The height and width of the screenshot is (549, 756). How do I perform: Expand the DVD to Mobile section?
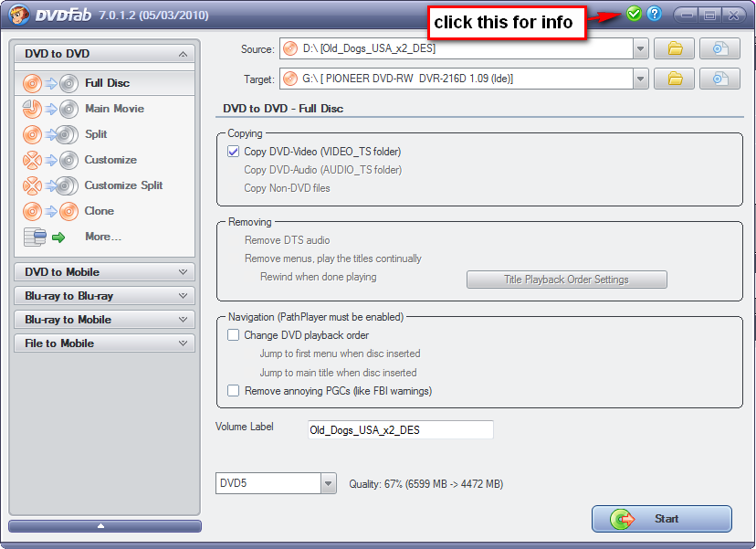tap(105, 272)
